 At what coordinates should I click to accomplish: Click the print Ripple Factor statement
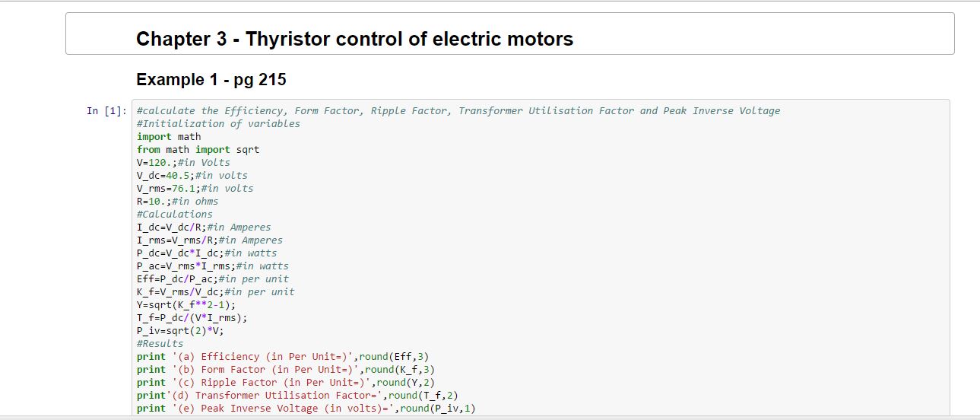tap(285, 383)
